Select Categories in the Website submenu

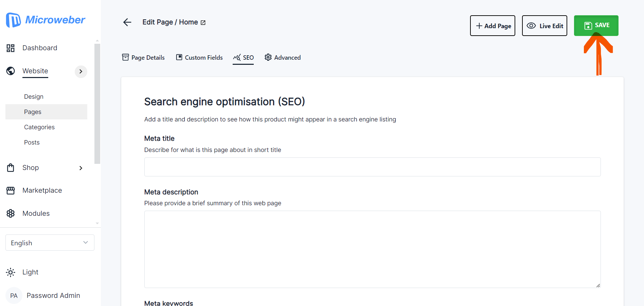[39, 127]
